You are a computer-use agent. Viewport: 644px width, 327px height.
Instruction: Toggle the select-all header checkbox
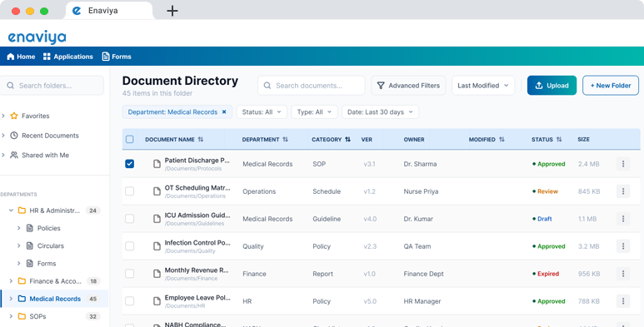[x=130, y=140]
